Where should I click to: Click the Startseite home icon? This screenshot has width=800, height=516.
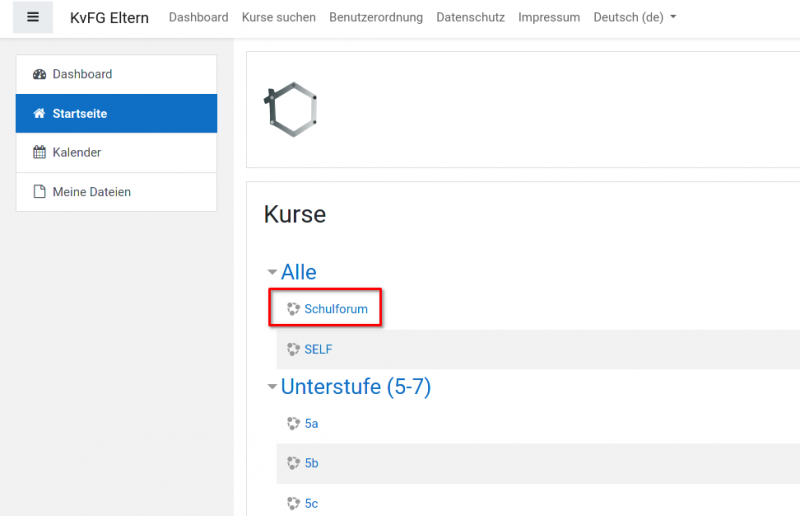[40, 114]
